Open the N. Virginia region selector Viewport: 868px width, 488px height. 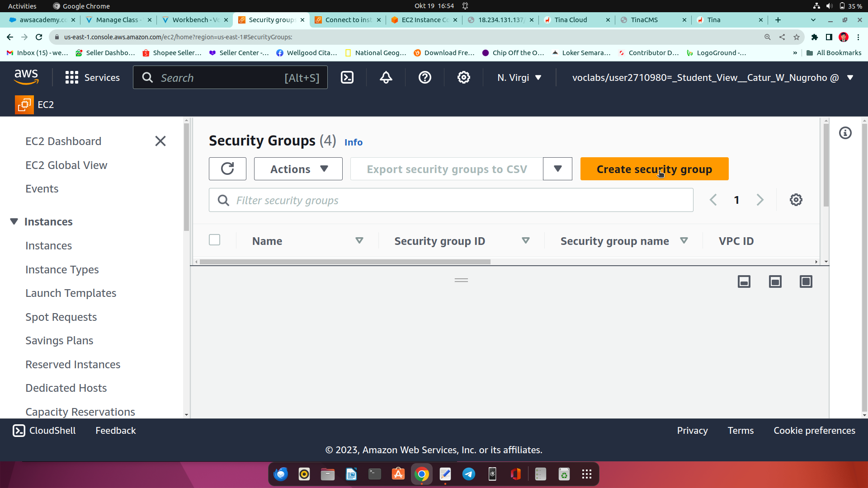519,78
